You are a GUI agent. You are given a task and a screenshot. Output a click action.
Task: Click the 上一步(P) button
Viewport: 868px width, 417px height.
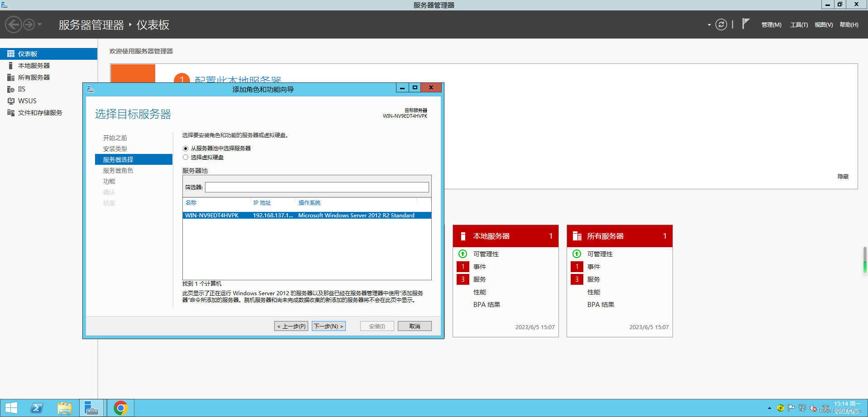coord(291,326)
